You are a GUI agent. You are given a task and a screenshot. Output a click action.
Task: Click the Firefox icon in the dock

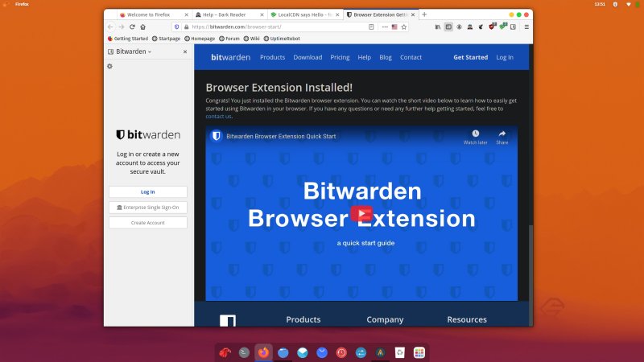[263, 352]
